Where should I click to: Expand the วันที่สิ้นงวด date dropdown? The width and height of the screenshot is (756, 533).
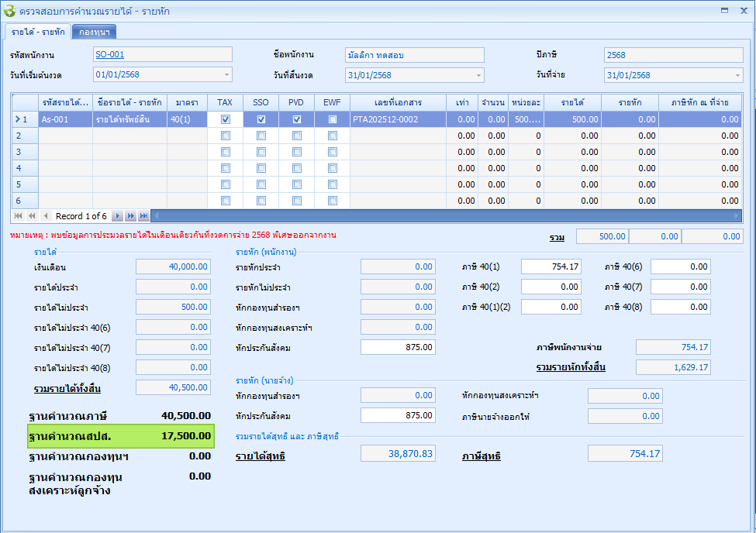click(479, 75)
